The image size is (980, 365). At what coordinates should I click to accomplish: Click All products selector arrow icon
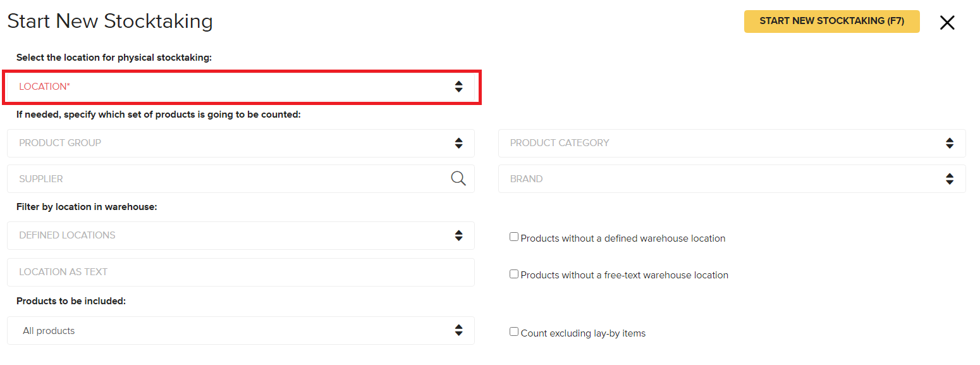[459, 330]
